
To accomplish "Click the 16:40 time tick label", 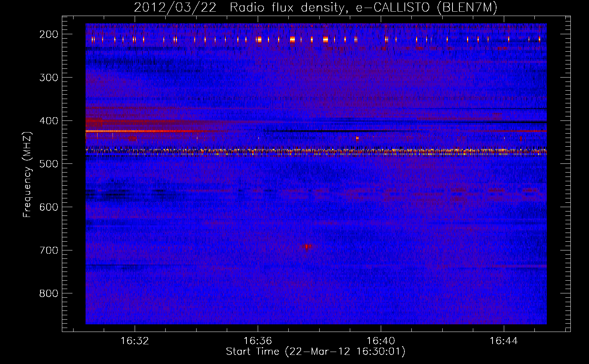I will click(x=381, y=341).
